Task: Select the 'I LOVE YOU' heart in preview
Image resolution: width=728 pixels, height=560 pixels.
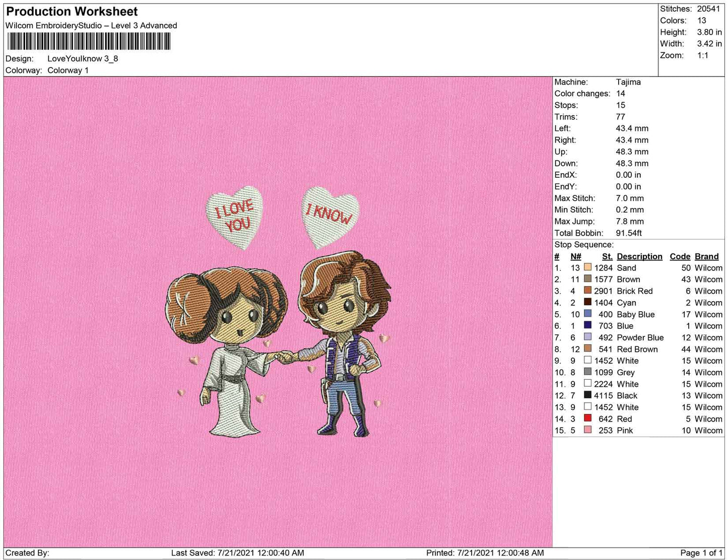Action: (235, 218)
